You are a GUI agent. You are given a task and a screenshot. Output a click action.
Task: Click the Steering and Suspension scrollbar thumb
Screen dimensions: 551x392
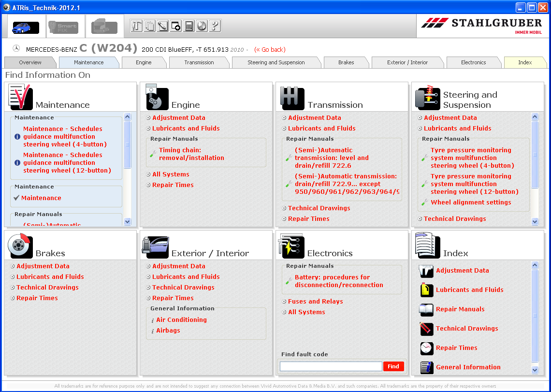tap(535, 154)
